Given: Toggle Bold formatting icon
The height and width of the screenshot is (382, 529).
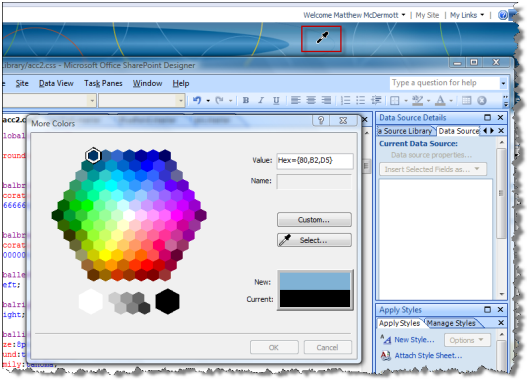Looking at the screenshot, I should click(246, 100).
